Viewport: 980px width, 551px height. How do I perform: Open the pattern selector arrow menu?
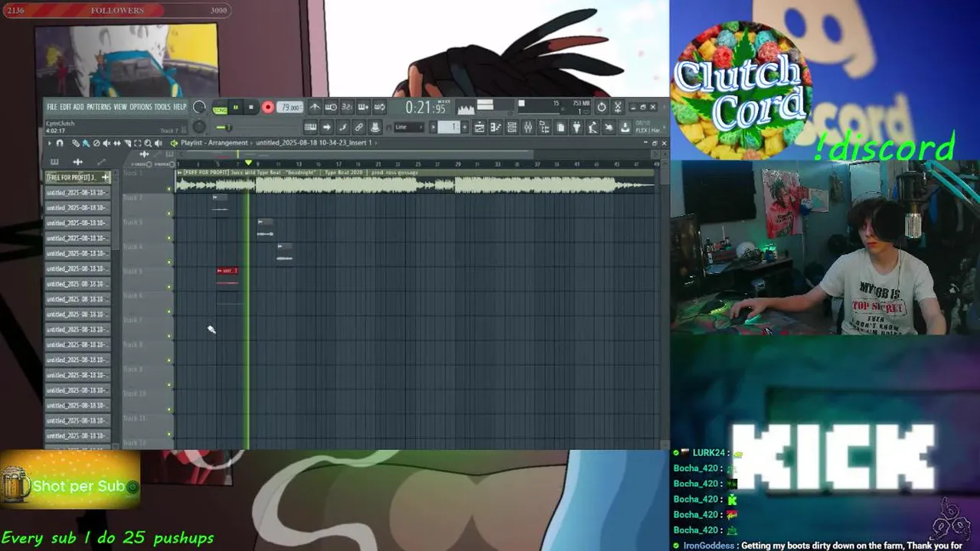coord(433,127)
